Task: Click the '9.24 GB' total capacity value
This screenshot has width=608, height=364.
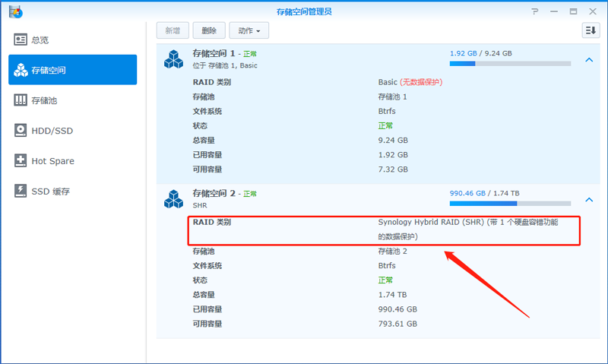Action: pos(393,141)
